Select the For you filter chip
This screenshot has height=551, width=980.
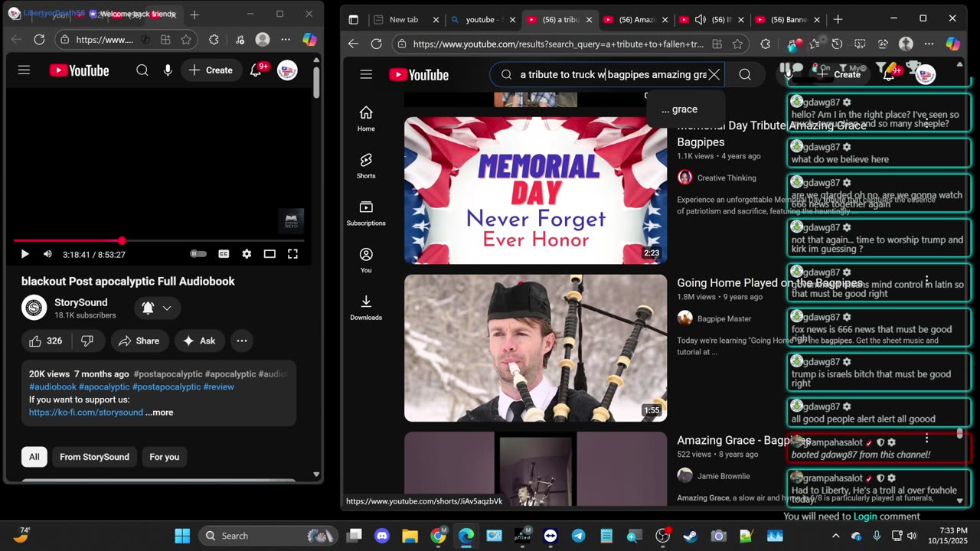pos(165,457)
